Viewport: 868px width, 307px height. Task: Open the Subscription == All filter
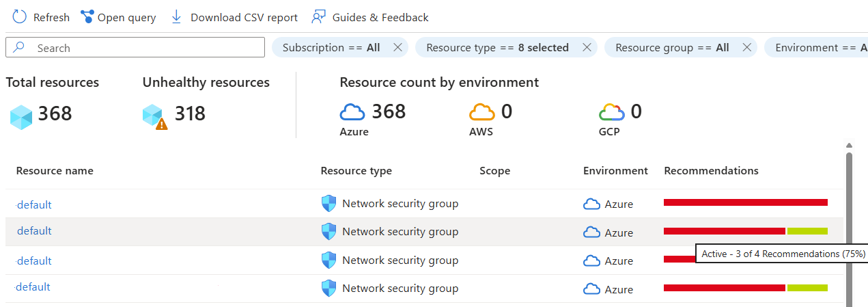[331, 47]
